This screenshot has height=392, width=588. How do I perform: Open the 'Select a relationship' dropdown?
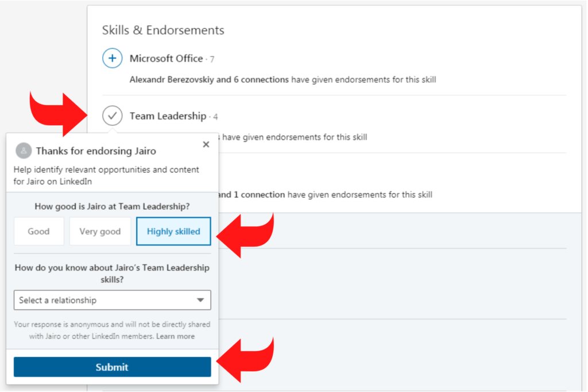tap(112, 300)
